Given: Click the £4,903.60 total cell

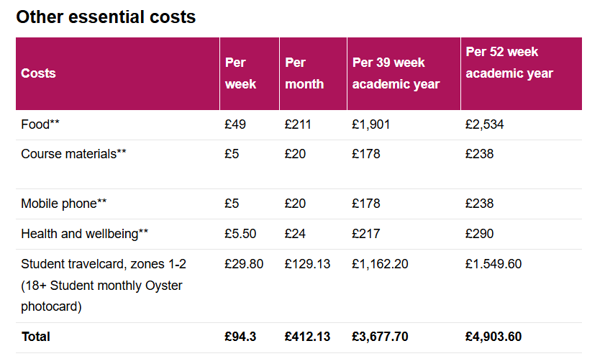Looking at the screenshot, I should click(x=493, y=337).
